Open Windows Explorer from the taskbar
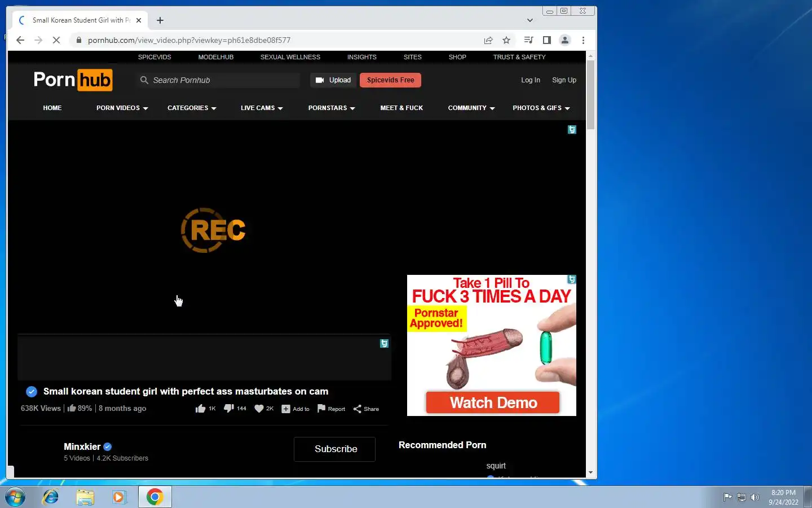This screenshot has height=508, width=812. click(x=85, y=497)
